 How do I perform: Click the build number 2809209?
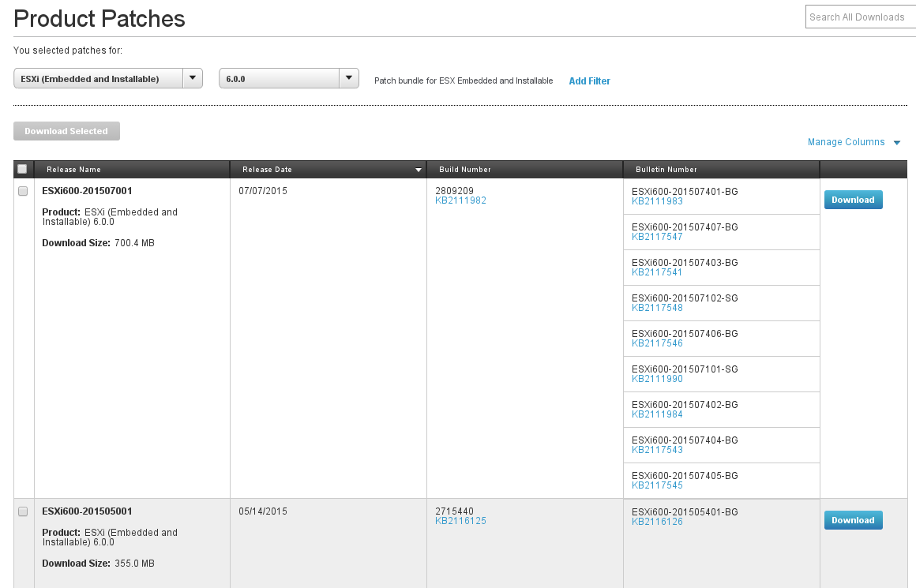455,191
